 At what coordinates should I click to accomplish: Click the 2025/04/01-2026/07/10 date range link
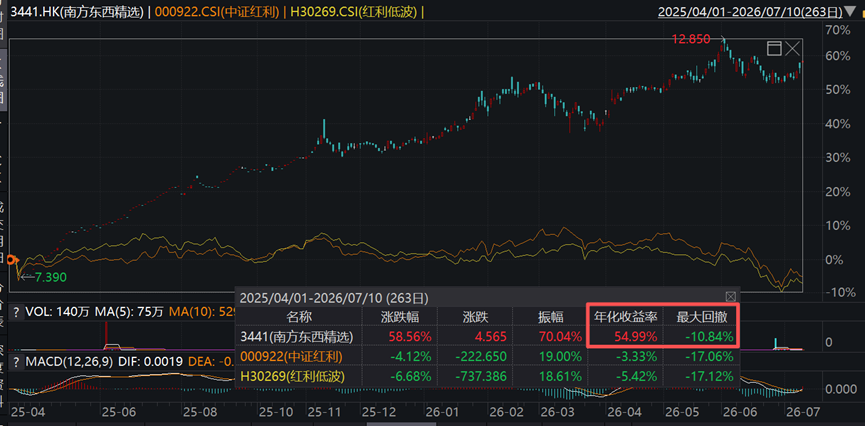point(750,12)
